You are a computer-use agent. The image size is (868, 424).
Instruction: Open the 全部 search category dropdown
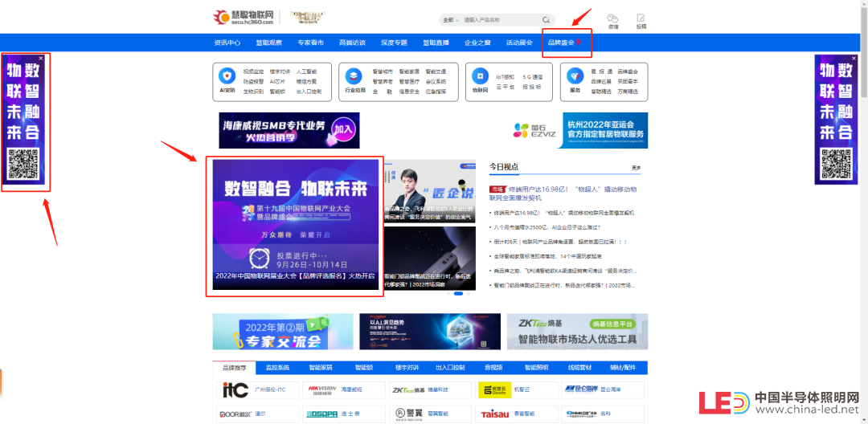tap(450, 20)
